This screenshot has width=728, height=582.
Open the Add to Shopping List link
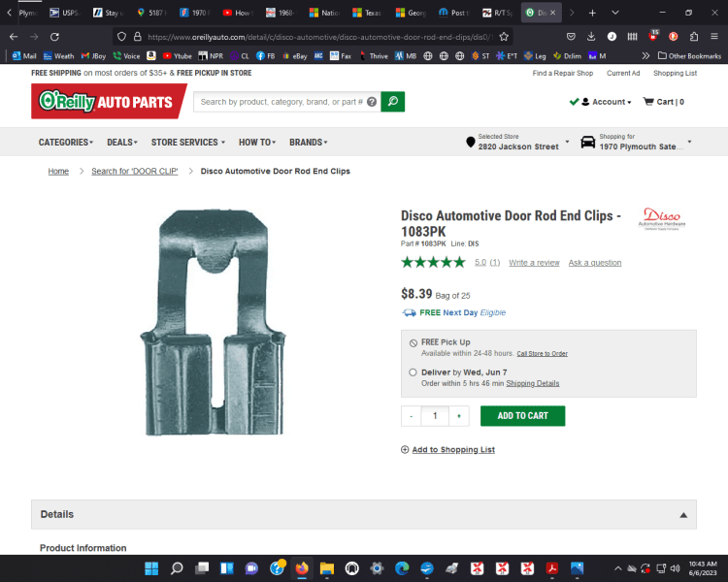pos(453,450)
